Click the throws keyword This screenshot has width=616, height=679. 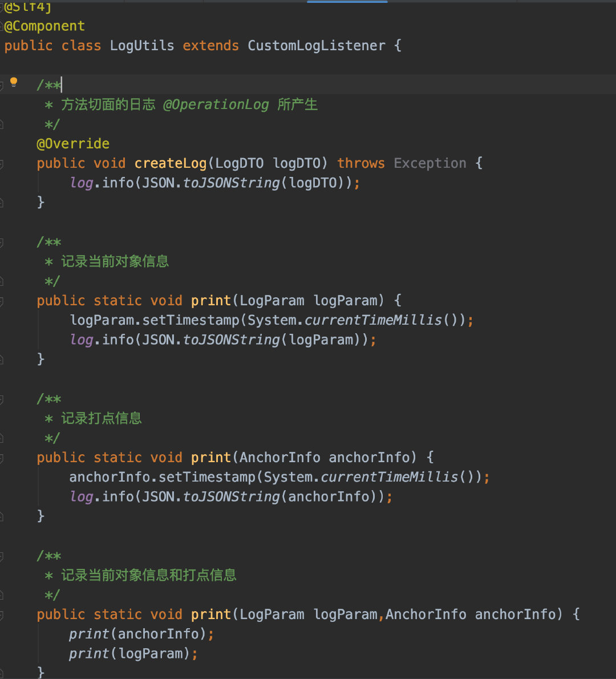pos(361,163)
